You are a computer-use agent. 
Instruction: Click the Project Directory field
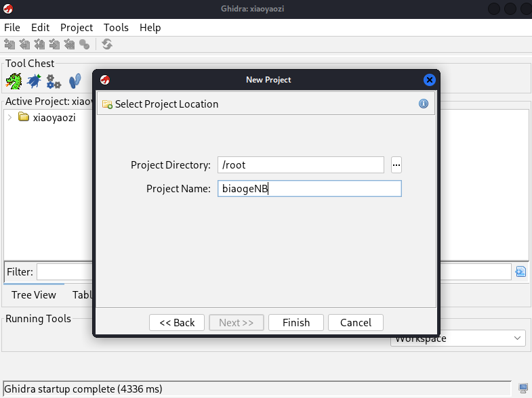coord(301,165)
